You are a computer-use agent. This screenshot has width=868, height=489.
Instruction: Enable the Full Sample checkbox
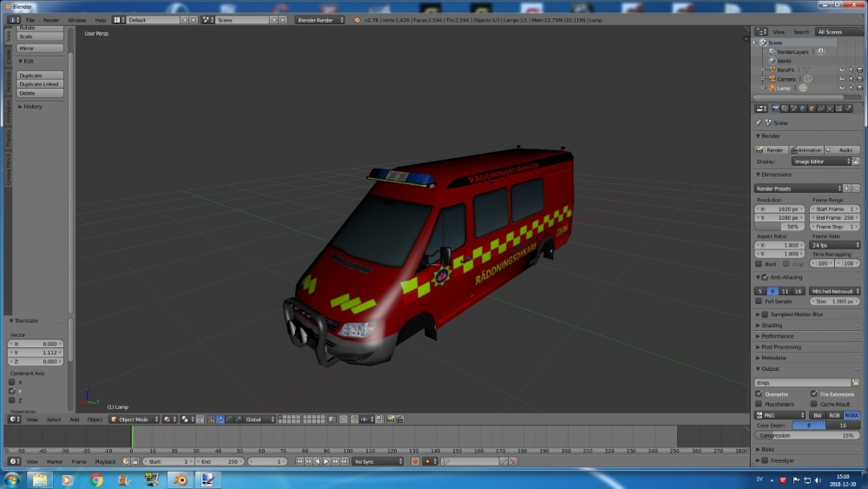(x=759, y=301)
